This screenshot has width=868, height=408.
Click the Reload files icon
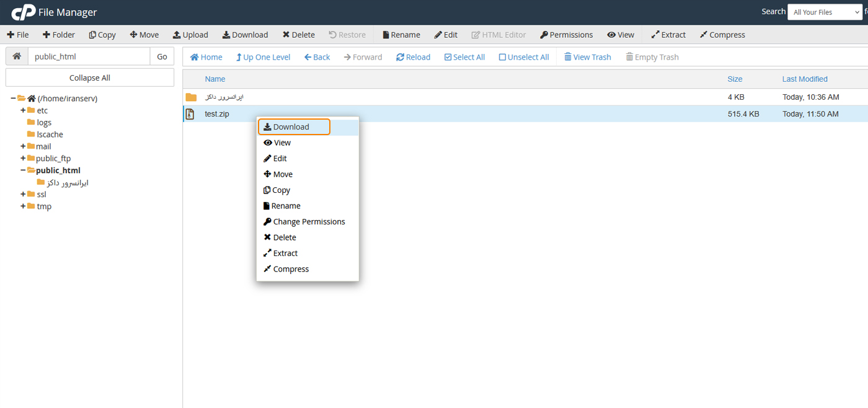point(401,57)
